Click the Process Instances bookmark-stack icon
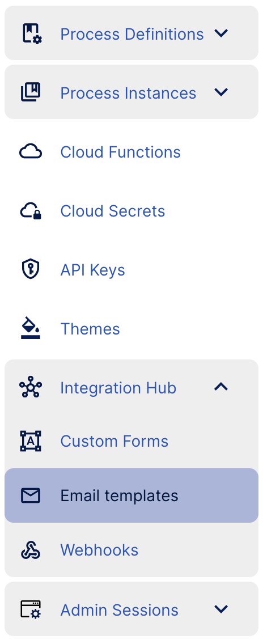 (x=31, y=92)
